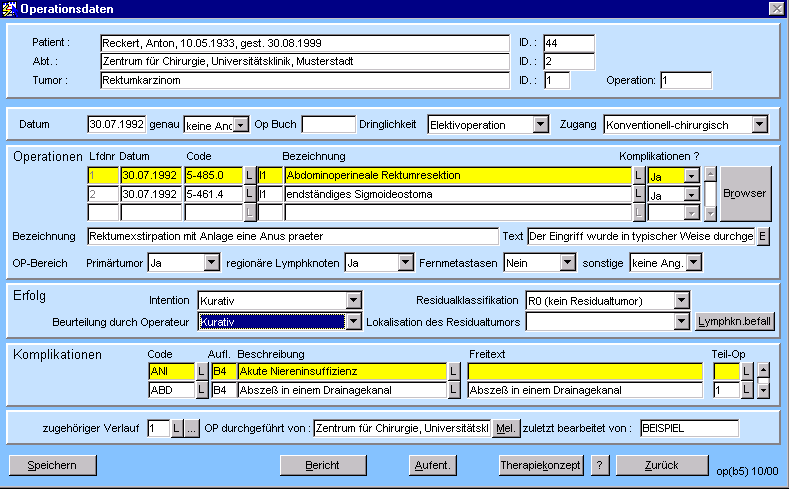
Task: Open the operations Browser button
Action: (x=745, y=192)
